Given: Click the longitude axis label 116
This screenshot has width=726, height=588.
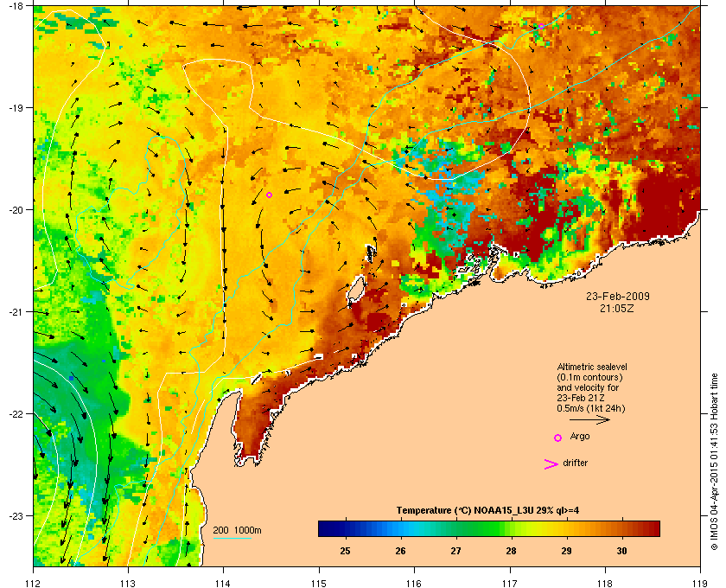Looking at the screenshot, I should pos(414,584).
